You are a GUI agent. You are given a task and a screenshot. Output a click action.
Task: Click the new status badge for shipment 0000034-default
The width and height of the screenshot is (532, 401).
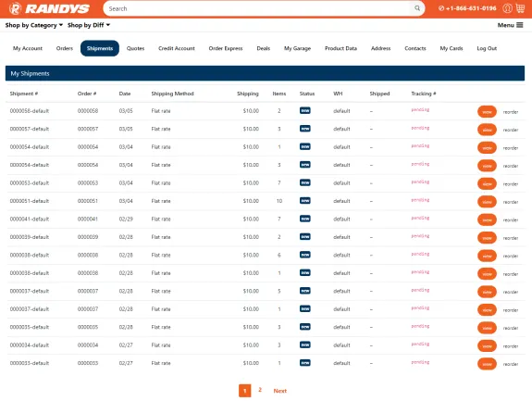pos(305,345)
